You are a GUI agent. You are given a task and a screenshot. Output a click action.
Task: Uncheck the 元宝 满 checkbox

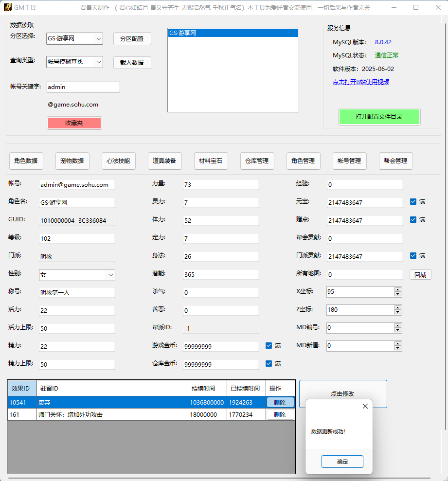[413, 202]
